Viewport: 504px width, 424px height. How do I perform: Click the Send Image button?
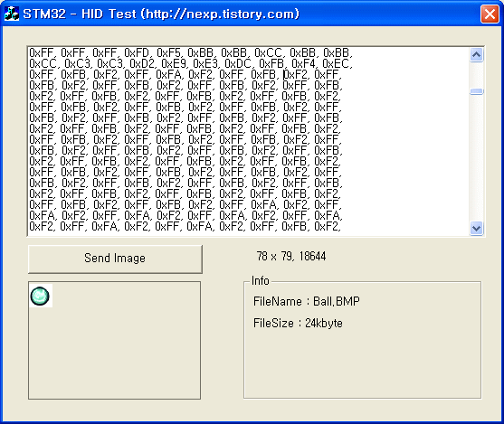click(x=115, y=259)
